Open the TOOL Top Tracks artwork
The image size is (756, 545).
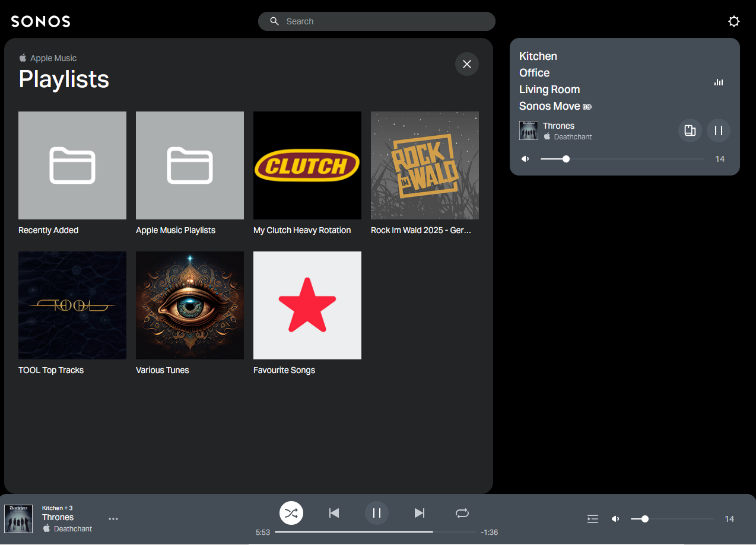pyautogui.click(x=72, y=305)
